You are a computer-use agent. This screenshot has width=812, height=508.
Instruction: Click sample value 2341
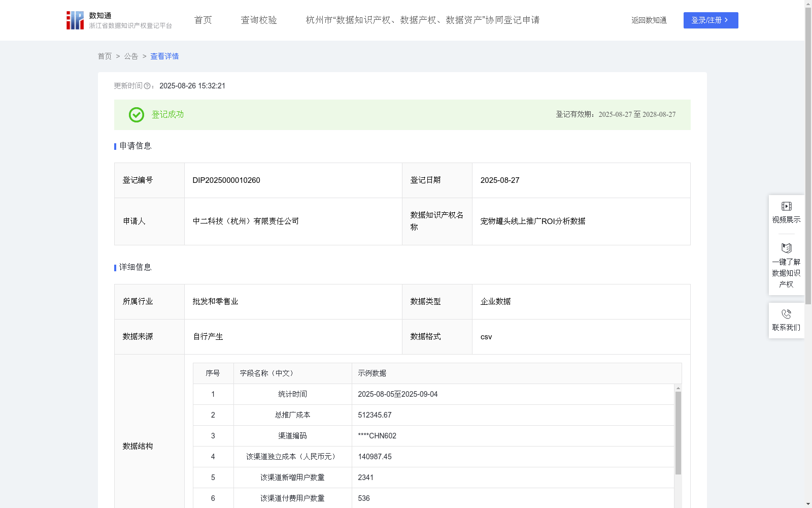[x=365, y=478]
